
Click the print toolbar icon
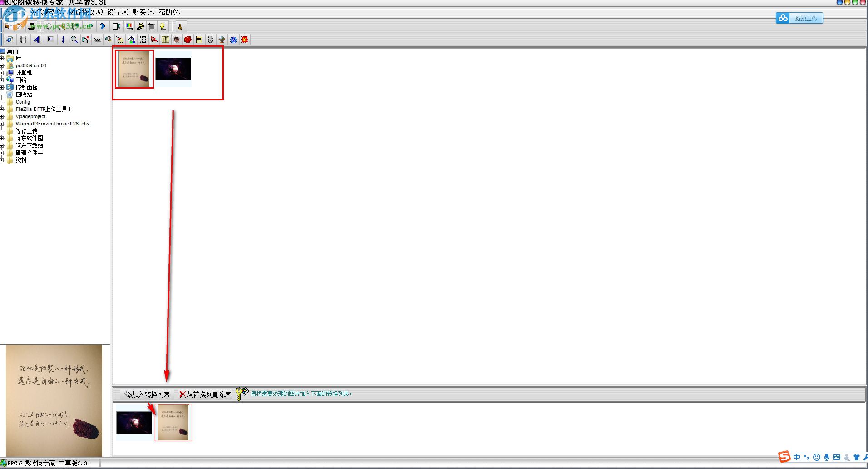click(x=31, y=26)
